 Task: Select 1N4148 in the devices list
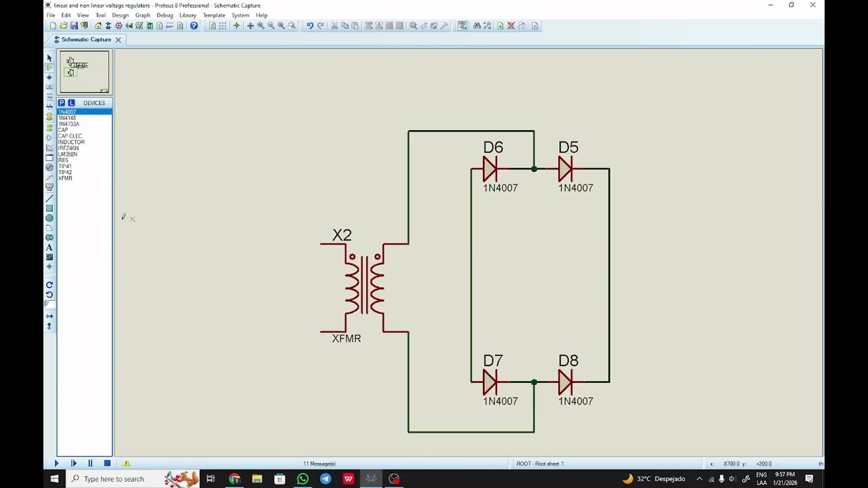pos(85,118)
